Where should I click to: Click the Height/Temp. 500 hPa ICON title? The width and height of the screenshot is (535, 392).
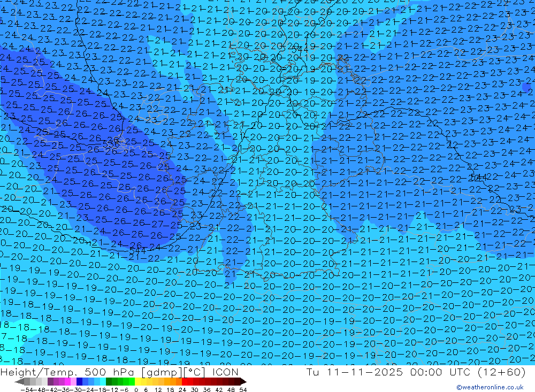click(119, 372)
